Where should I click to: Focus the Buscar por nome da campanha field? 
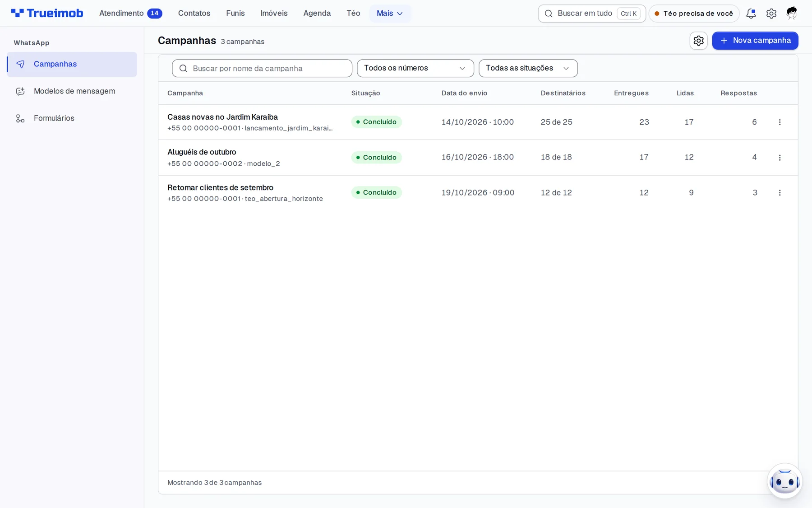(262, 68)
